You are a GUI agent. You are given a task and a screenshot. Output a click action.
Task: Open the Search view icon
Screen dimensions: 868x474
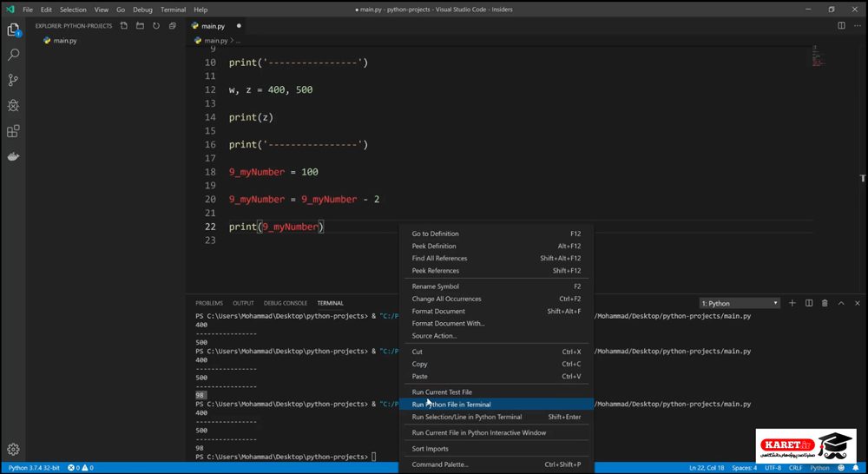[x=13, y=55]
